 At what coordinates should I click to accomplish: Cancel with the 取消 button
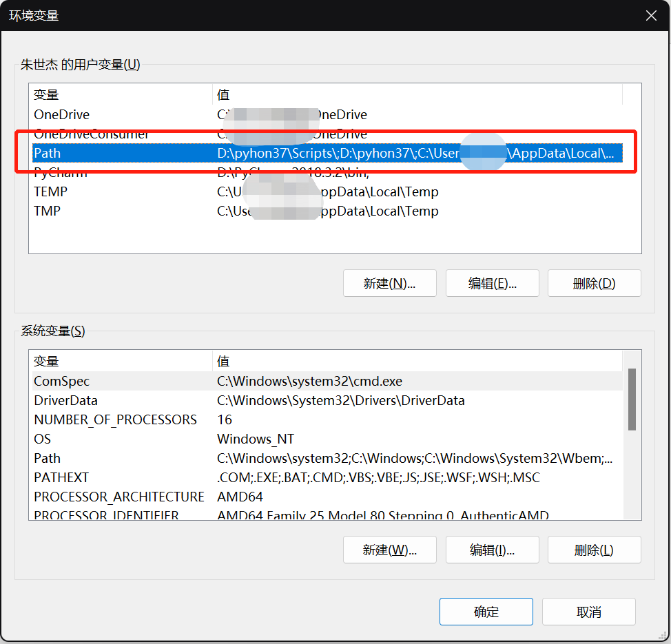(x=589, y=612)
